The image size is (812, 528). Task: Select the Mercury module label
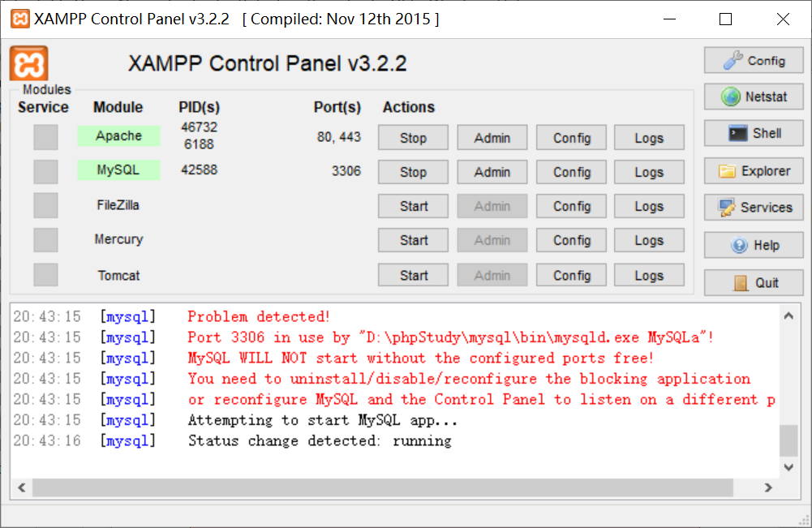pos(118,240)
